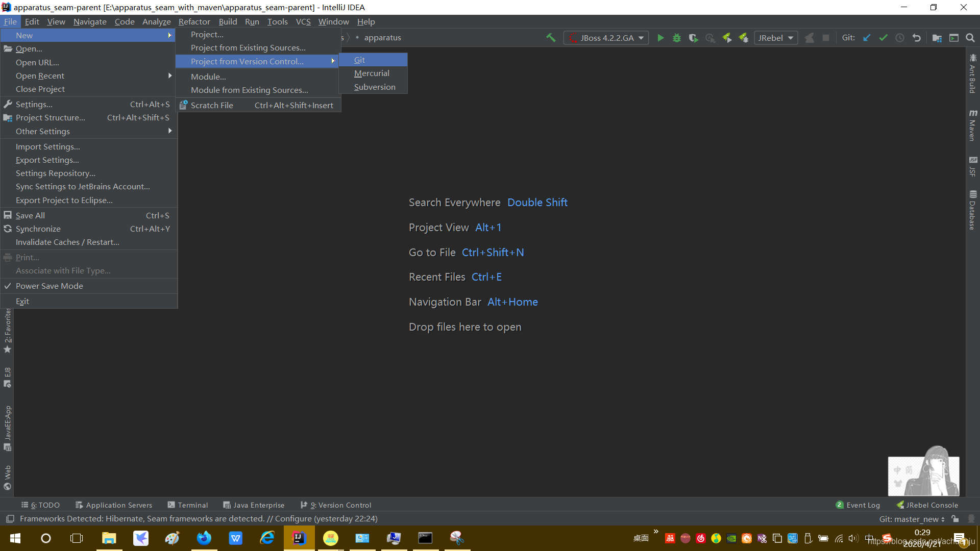The width and height of the screenshot is (980, 551).
Task: Click Synchronize in the File menu
Action: pos(89,229)
